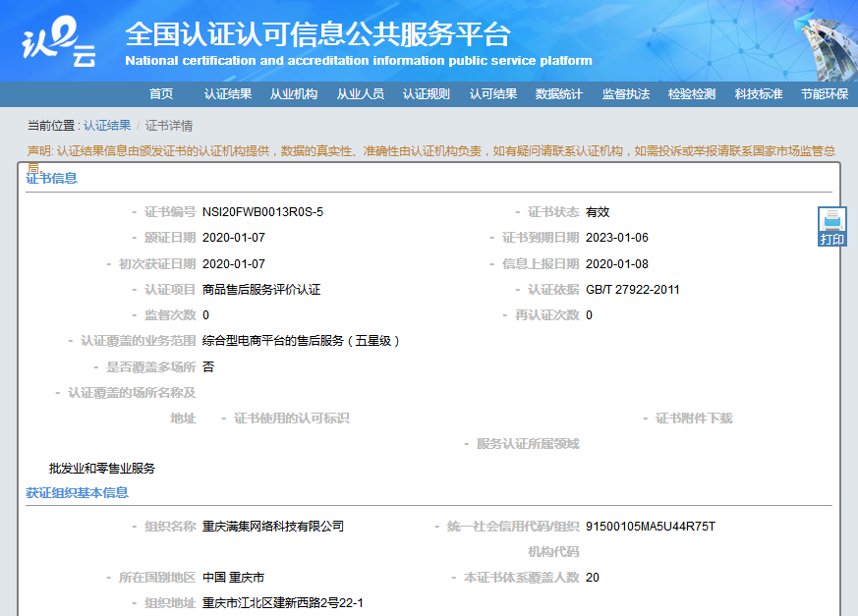The image size is (858, 616).
Task: Open 科技标准 menu item
Action: (x=759, y=94)
